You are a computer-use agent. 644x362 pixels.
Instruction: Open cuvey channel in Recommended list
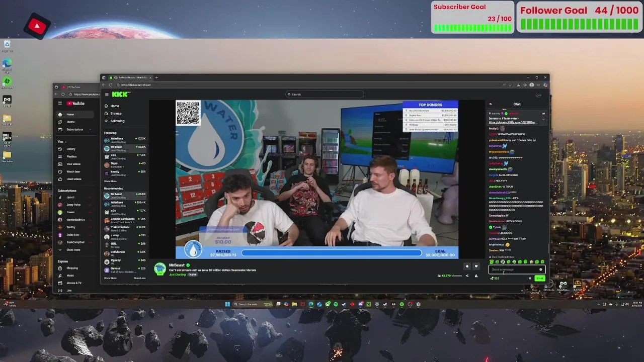point(125,236)
